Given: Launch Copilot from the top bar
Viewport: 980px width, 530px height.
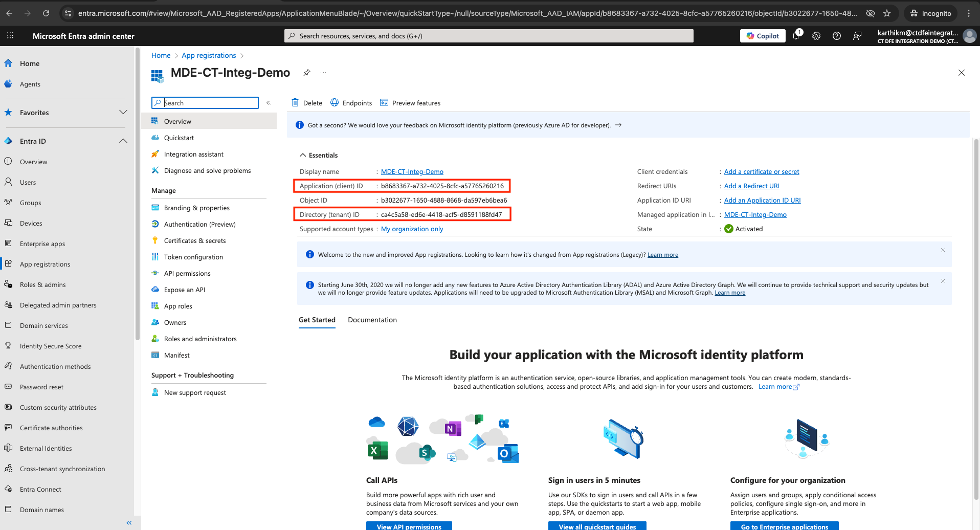Looking at the screenshot, I should pyautogui.click(x=762, y=36).
